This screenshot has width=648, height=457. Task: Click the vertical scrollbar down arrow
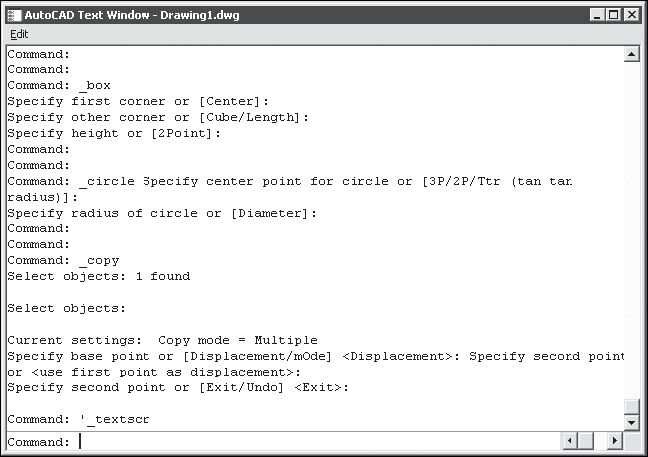(631, 422)
